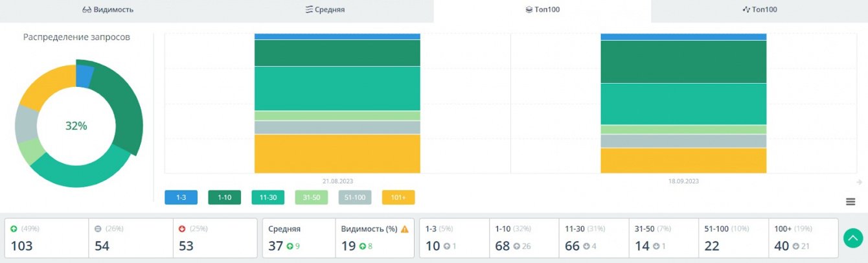Open the chart hamburger menu
868x263 pixels.
[851, 201]
